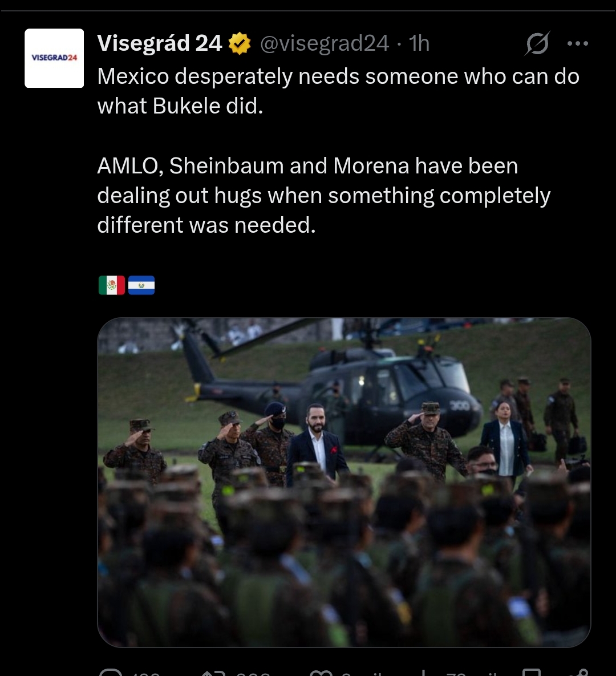Click the repost arrows icon

[x=214, y=673]
